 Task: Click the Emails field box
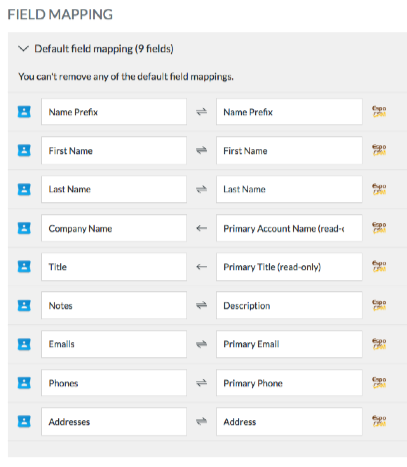point(114,344)
